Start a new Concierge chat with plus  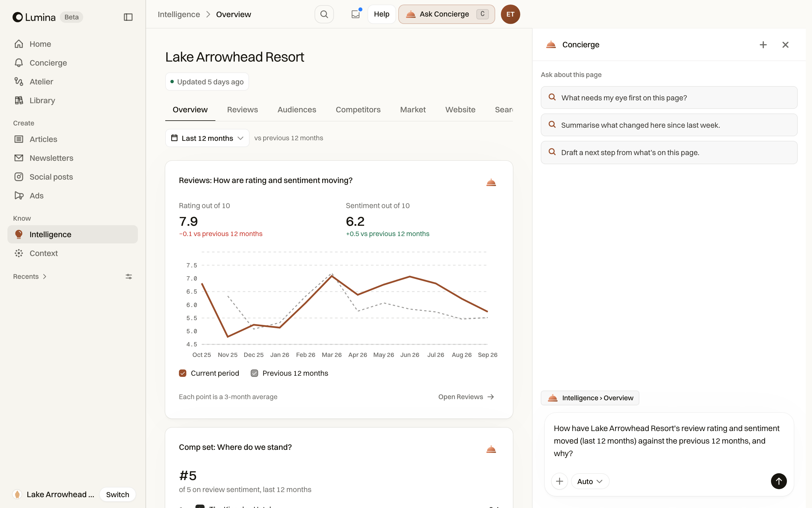(x=763, y=45)
